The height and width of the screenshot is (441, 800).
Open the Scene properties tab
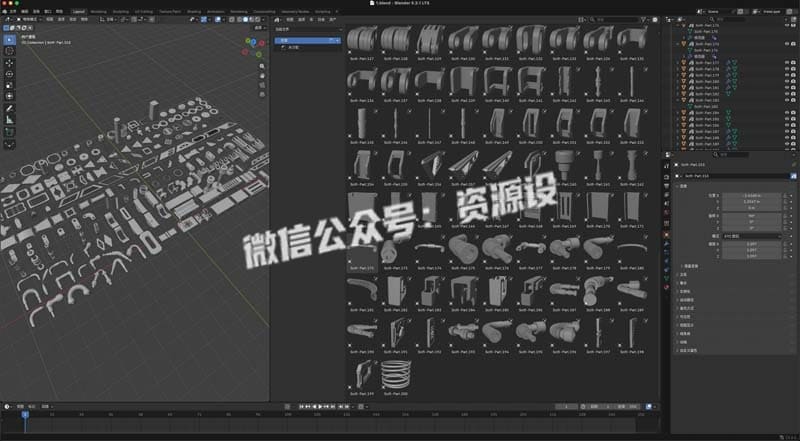[x=666, y=203]
